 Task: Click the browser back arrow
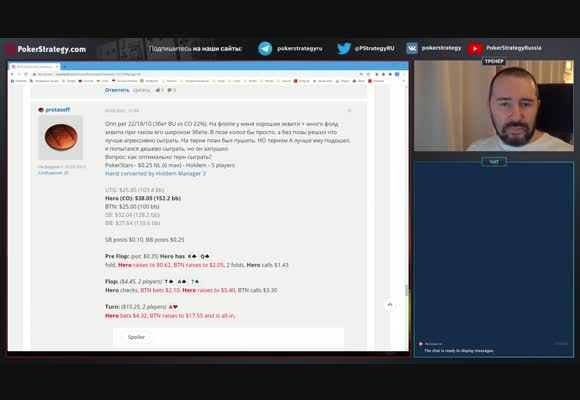(x=12, y=74)
